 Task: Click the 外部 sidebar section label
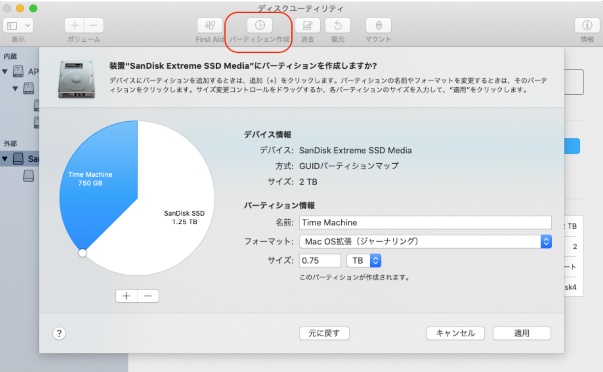[x=10, y=143]
